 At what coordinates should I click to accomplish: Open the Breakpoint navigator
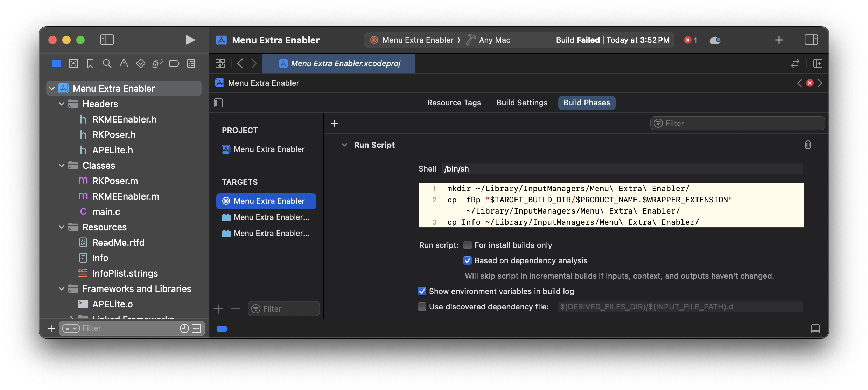(174, 63)
